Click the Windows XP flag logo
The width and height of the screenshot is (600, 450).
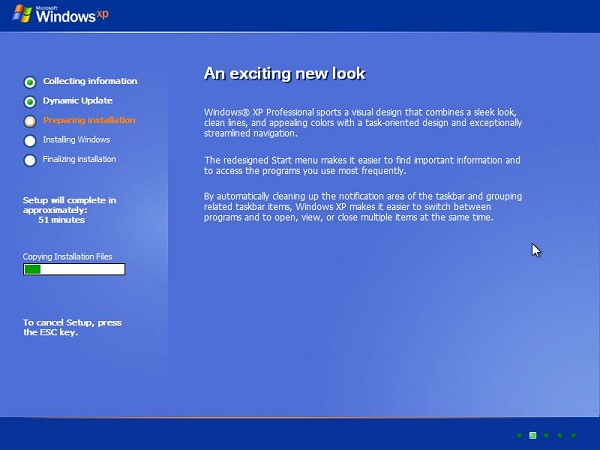(22, 14)
